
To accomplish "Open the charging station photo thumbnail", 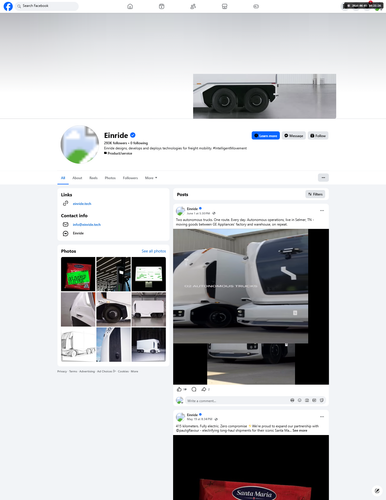I will coord(113,274).
